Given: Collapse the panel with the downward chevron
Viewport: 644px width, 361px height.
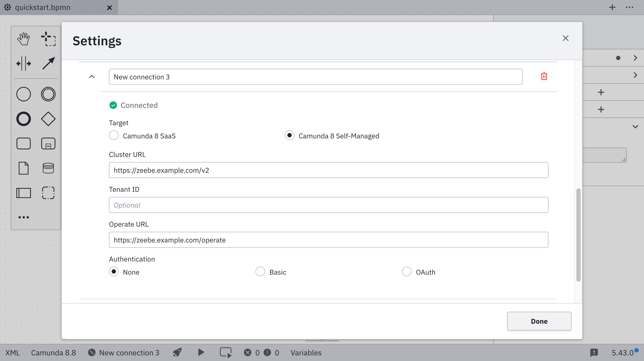Looking at the screenshot, I should point(635,126).
